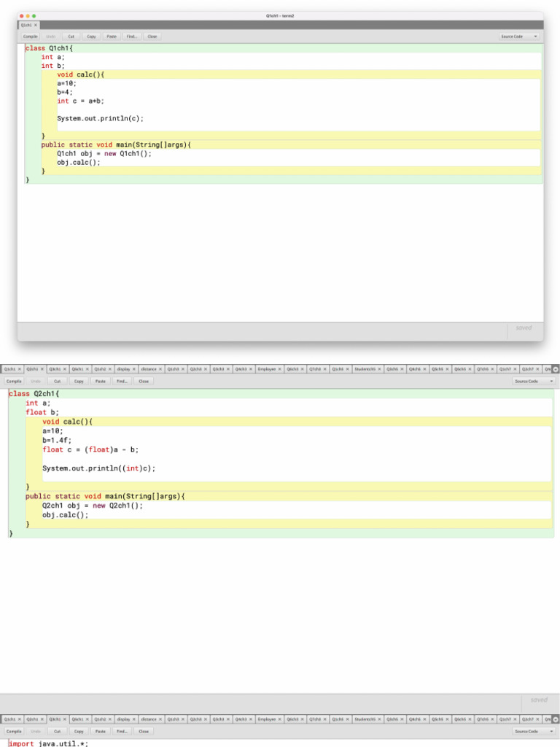Open the tab overflow arrow above the Q2ch1 code
This screenshot has width=560, height=747.
(555, 369)
